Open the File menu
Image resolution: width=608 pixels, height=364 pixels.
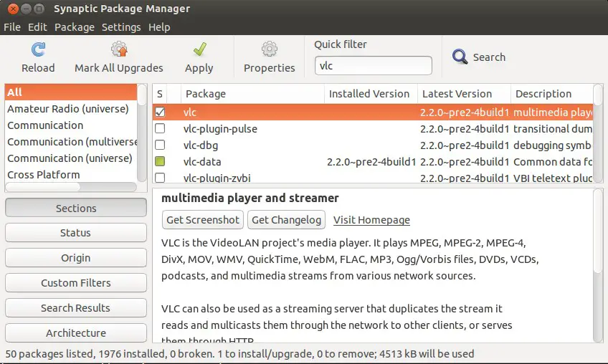click(12, 27)
